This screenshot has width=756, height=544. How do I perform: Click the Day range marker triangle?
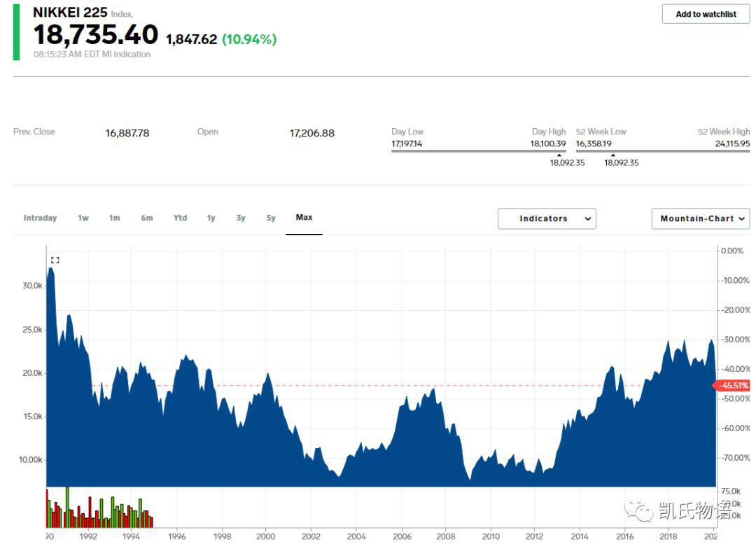coord(559,155)
